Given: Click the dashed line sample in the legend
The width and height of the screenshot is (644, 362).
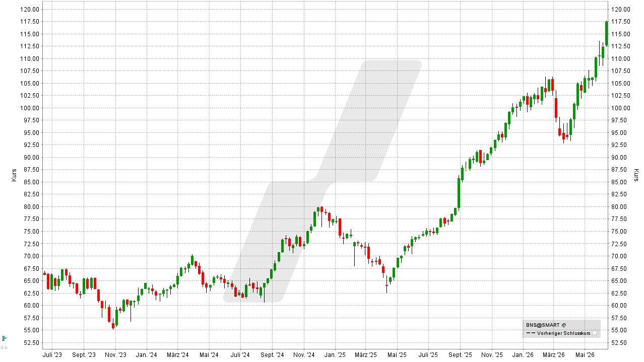Looking at the screenshot, I should (x=530, y=333).
